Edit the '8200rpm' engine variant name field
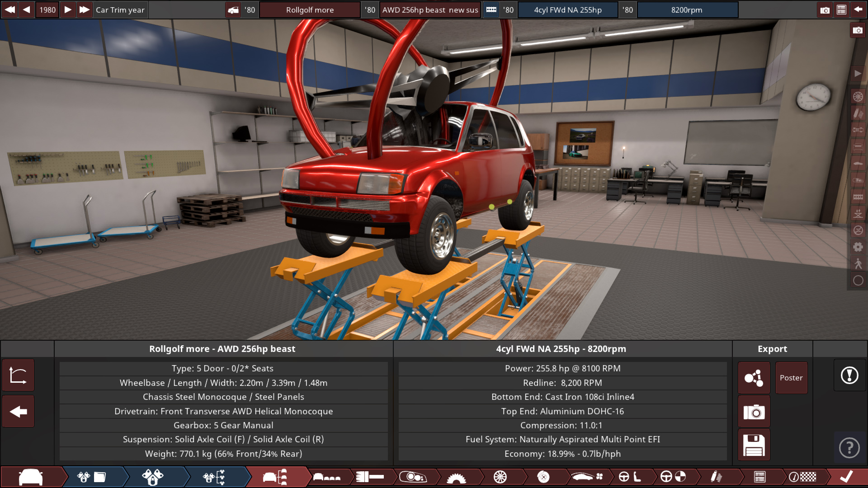This screenshot has width=868, height=488. click(x=687, y=9)
